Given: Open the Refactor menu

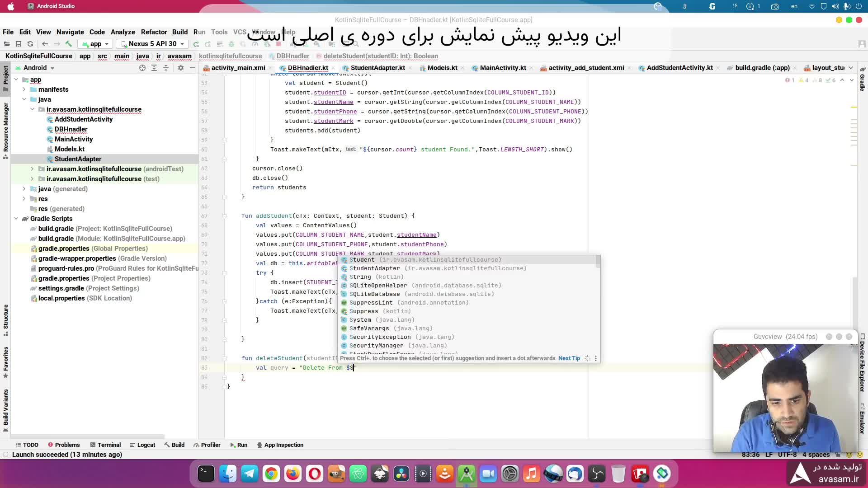Looking at the screenshot, I should [154, 32].
